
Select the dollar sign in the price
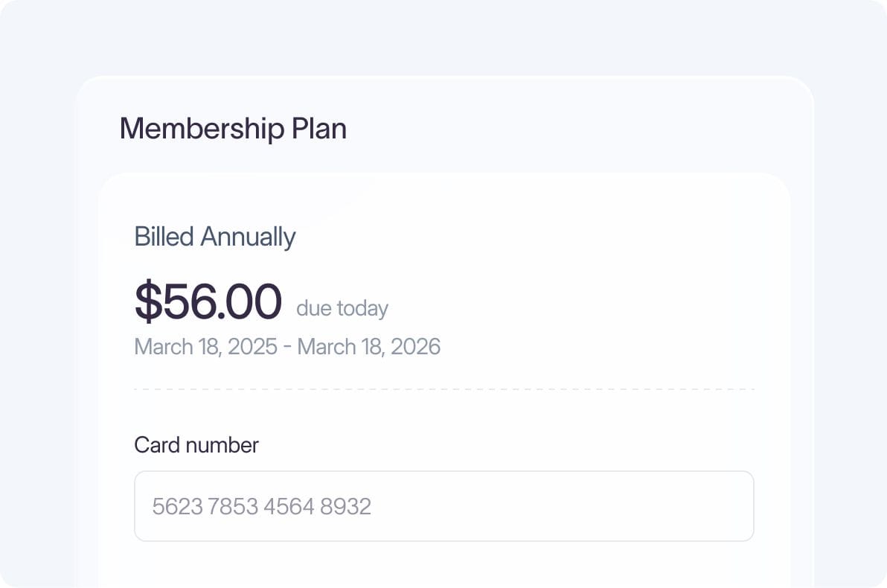pyautogui.click(x=147, y=301)
